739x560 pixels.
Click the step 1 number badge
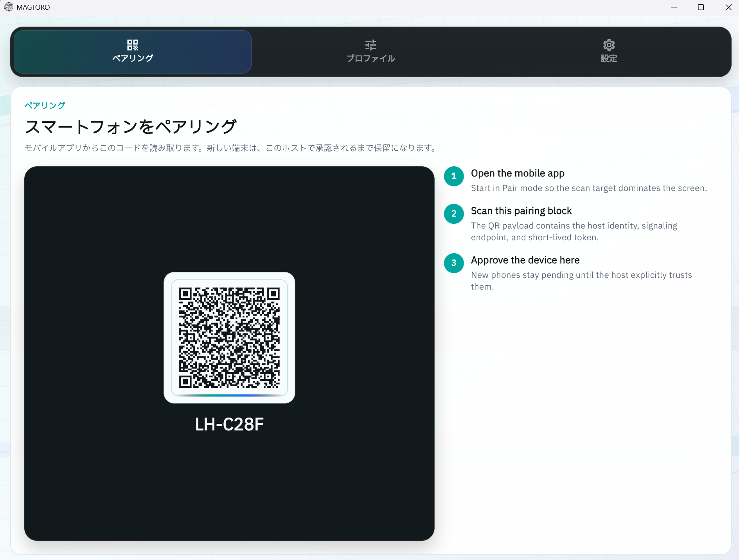pos(454,176)
